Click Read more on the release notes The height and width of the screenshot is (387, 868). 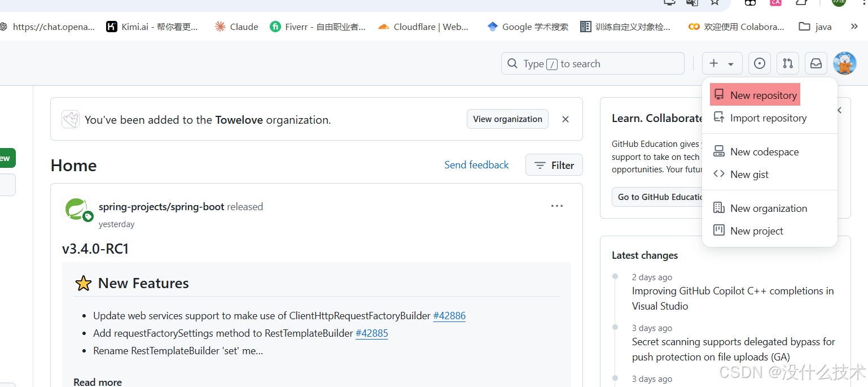(98, 382)
